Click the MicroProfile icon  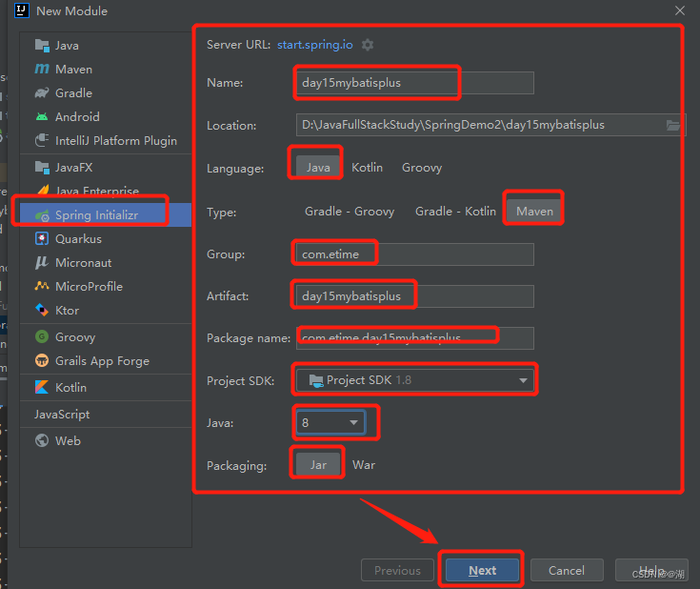pyautogui.click(x=42, y=286)
